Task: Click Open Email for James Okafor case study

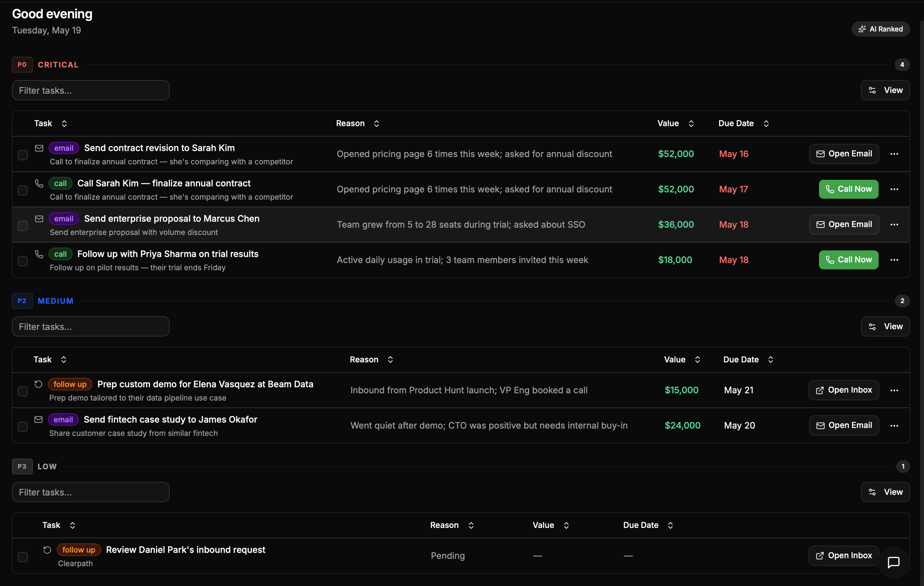Action: [x=844, y=425]
